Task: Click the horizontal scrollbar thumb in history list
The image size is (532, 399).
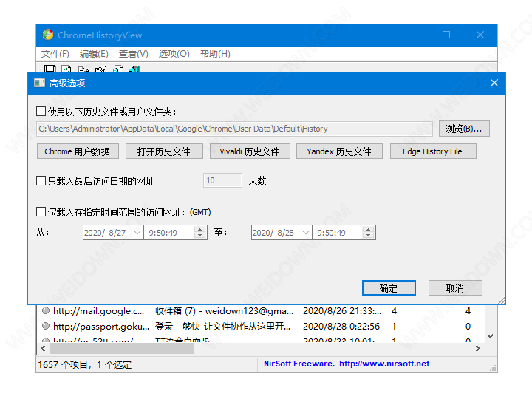Action: pyautogui.click(x=122, y=348)
